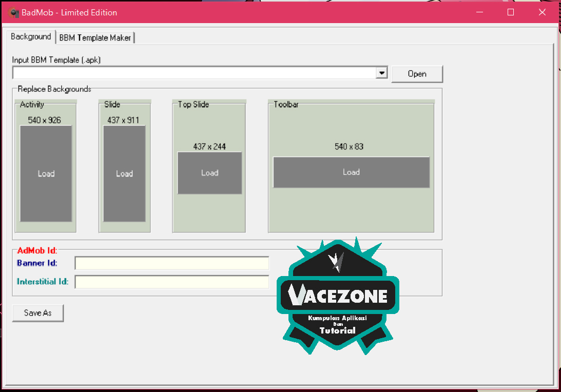Image resolution: width=561 pixels, height=392 pixels.
Task: Load the Toolbar background image
Action: click(x=352, y=172)
